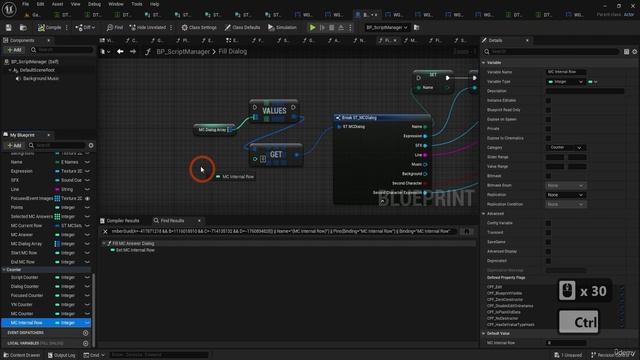640x360 pixels.
Task: Click the String type pill of Line variable
Action: [64, 189]
